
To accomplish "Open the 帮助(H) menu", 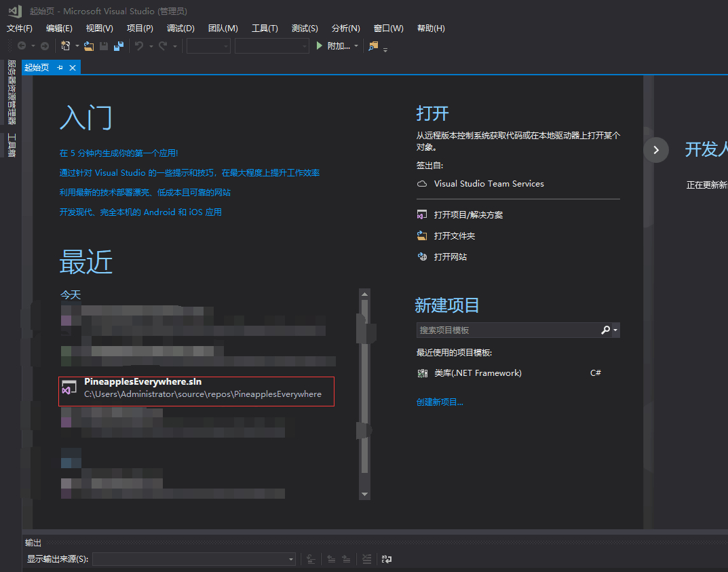I will [431, 28].
